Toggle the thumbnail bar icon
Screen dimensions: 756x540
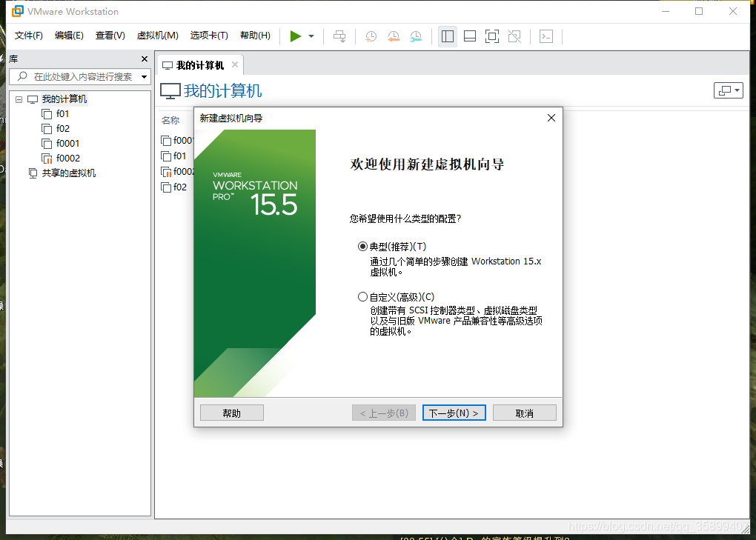coord(470,36)
